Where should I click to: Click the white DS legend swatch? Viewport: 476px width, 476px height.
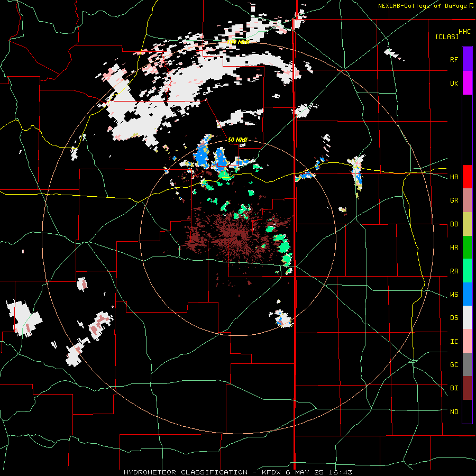467,317
